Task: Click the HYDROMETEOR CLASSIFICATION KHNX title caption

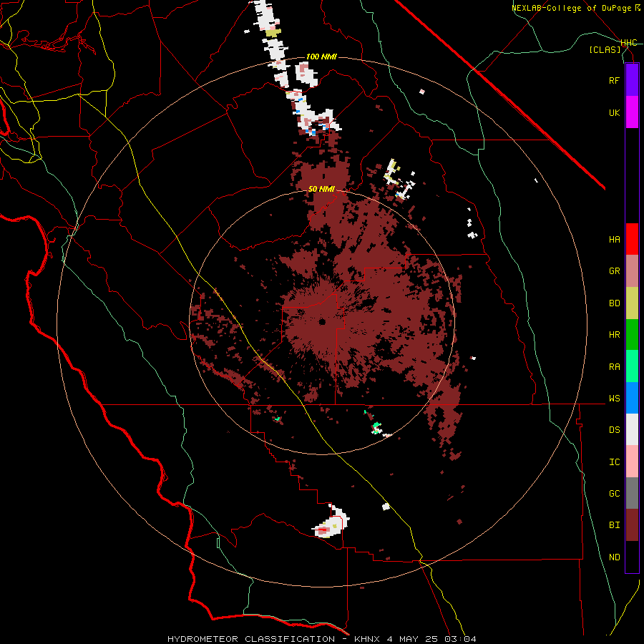Action: click(321, 639)
